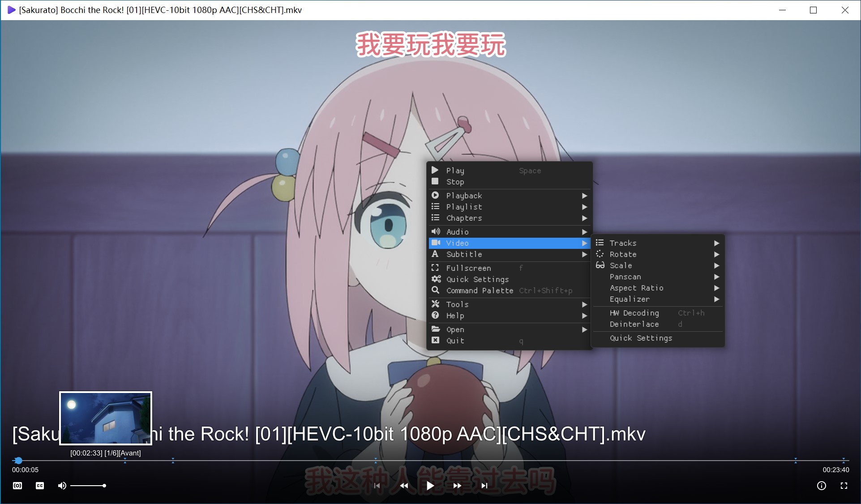The width and height of the screenshot is (861, 504).
Task: Adjust the volume slider
Action: 88,486
